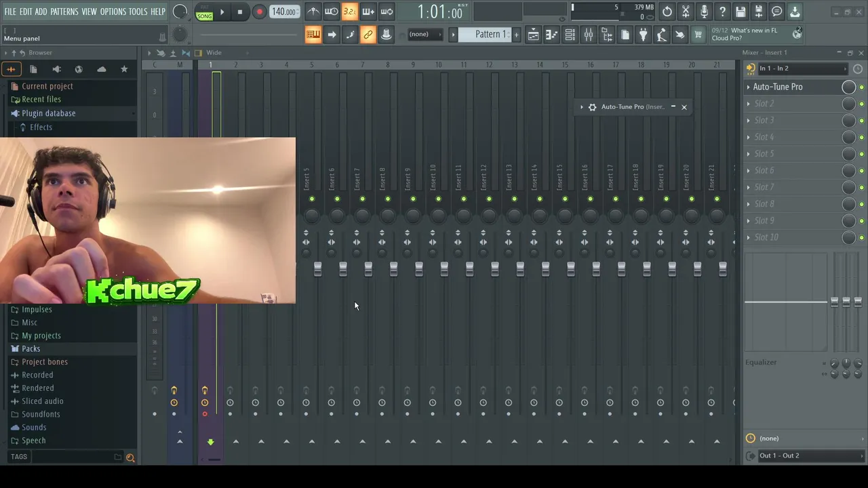The height and width of the screenshot is (488, 868).
Task: Toggle the Mixer view icon
Action: click(x=589, y=35)
